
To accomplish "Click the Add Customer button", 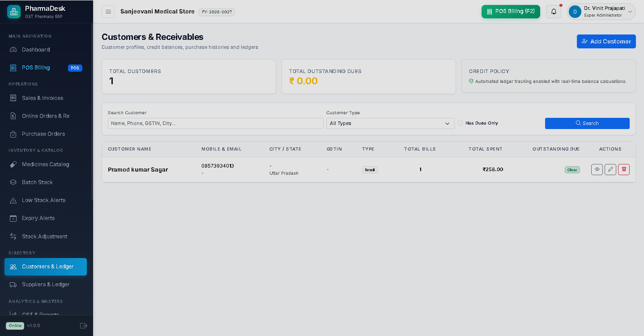I will click(606, 41).
